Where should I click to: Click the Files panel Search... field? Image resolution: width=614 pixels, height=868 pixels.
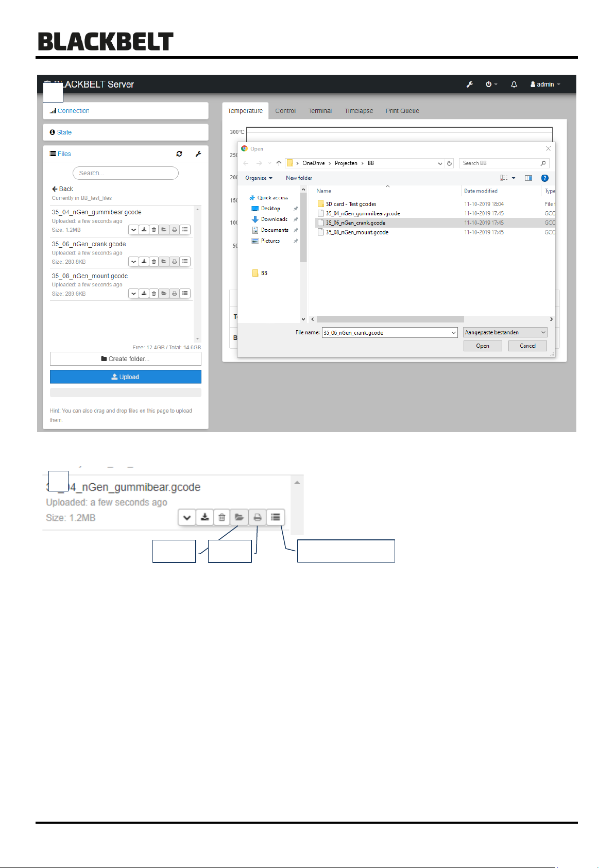(x=126, y=173)
